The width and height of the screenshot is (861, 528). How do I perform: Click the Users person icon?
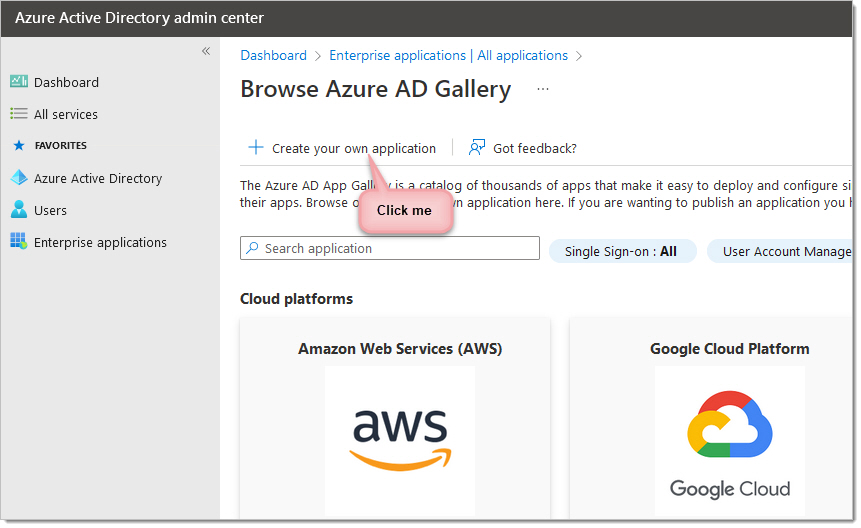click(x=18, y=210)
